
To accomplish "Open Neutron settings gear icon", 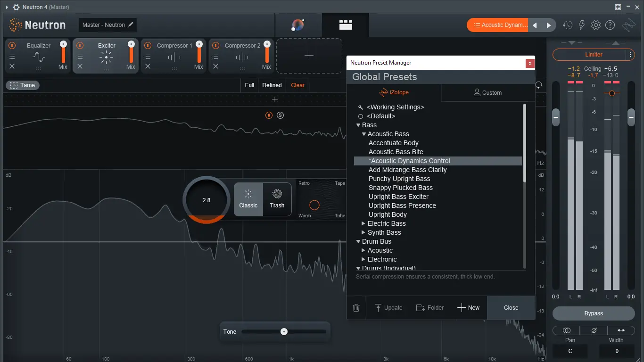I will point(596,25).
